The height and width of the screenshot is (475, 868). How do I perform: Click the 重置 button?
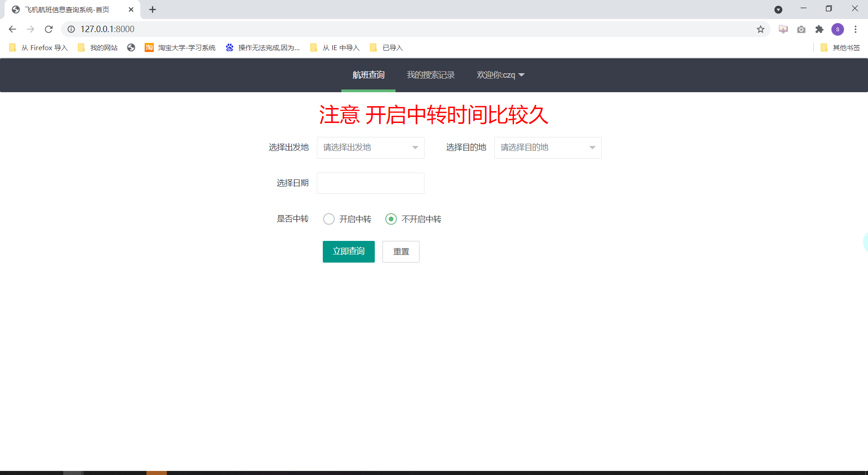tap(401, 252)
